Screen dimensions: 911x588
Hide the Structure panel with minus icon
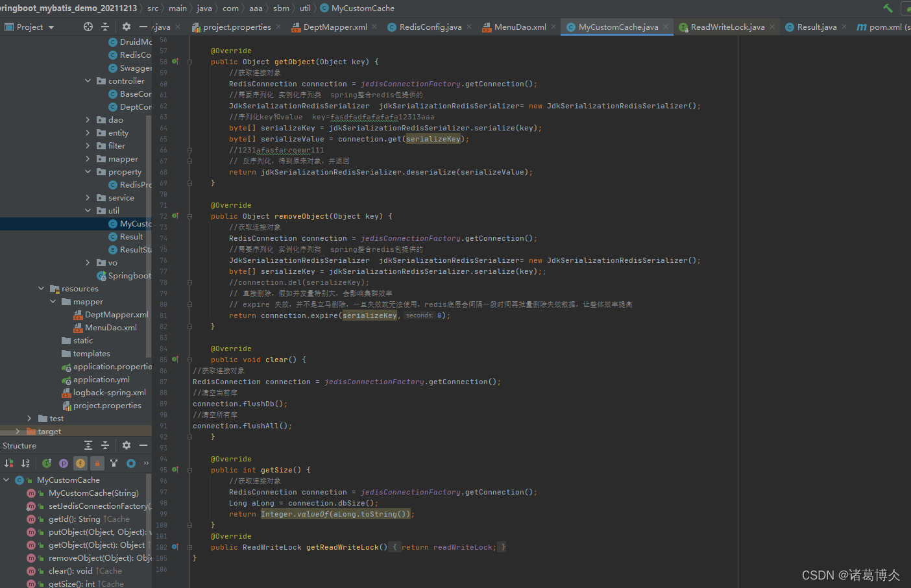click(143, 445)
